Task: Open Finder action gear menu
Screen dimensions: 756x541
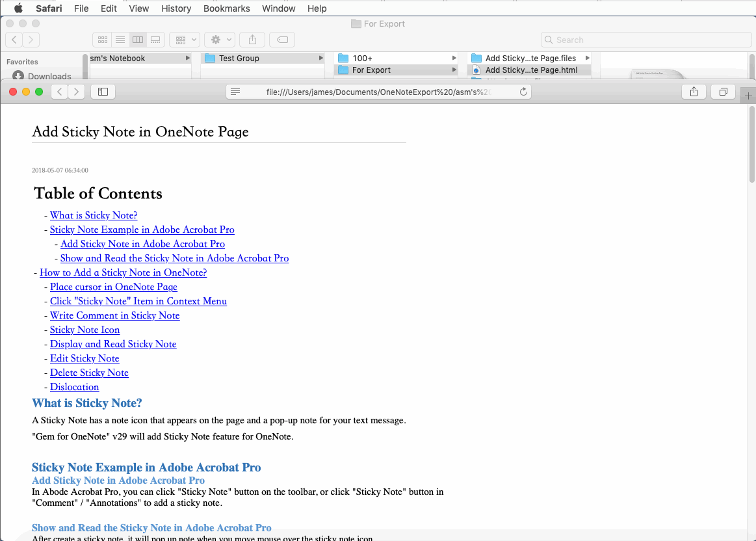Action: 220,40
